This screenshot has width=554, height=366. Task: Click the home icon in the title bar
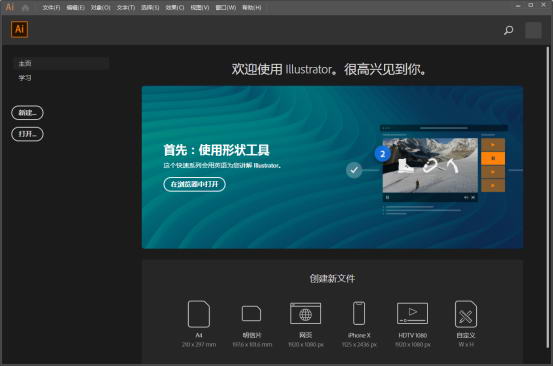coord(25,7)
